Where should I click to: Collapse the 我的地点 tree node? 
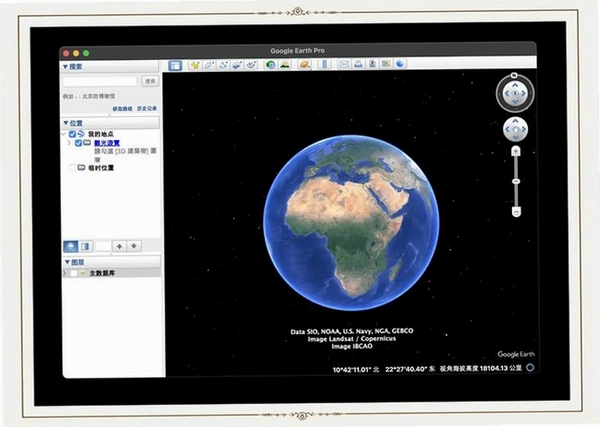click(64, 134)
